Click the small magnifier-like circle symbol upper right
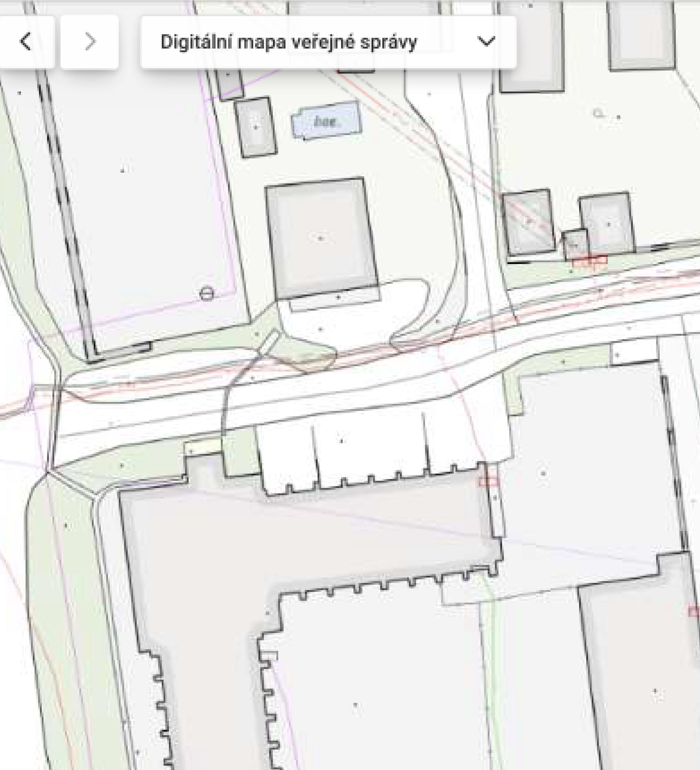The image size is (700, 770). [x=598, y=113]
